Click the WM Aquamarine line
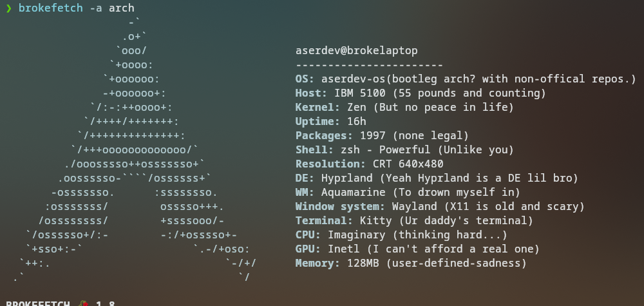The image size is (644, 306). [408, 192]
